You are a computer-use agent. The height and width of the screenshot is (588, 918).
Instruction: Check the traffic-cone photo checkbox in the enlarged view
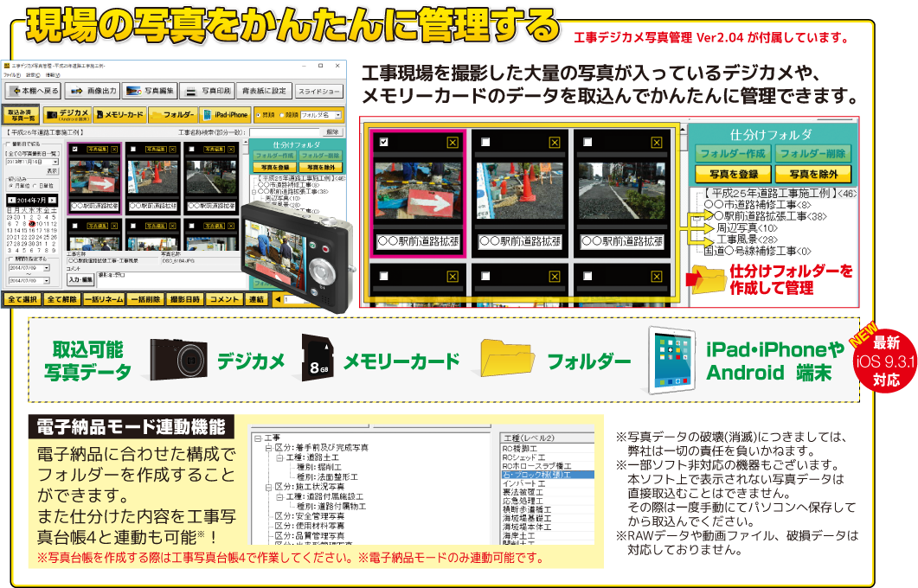485,142
